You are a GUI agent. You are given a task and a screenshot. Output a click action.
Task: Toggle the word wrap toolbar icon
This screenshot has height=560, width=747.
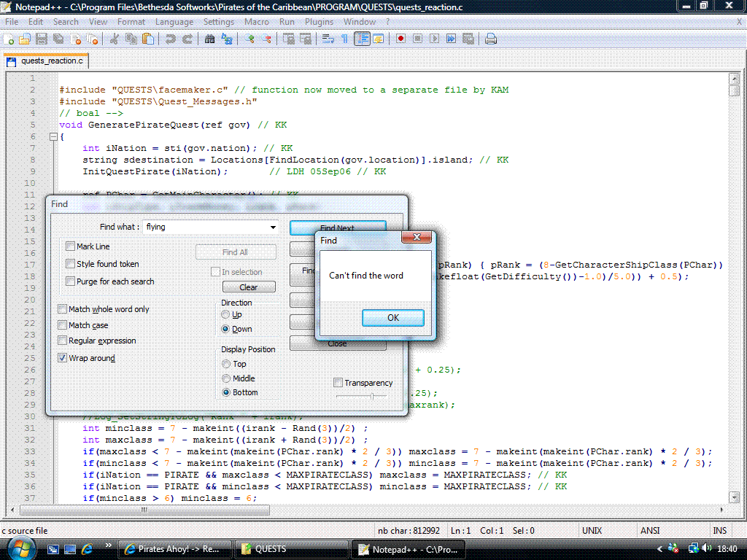point(328,39)
